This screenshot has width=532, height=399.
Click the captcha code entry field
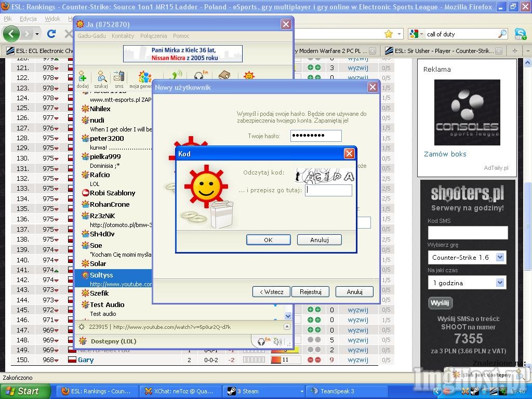(x=328, y=190)
